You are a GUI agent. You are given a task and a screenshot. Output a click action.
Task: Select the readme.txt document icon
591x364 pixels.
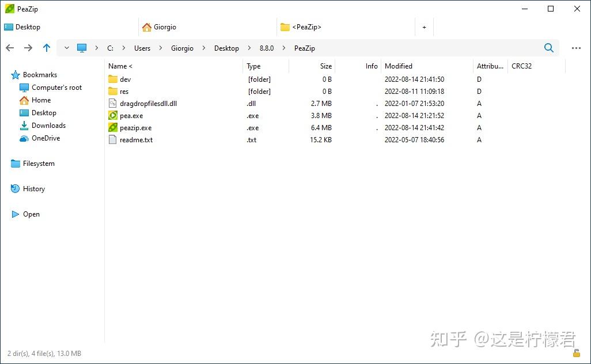click(x=112, y=140)
